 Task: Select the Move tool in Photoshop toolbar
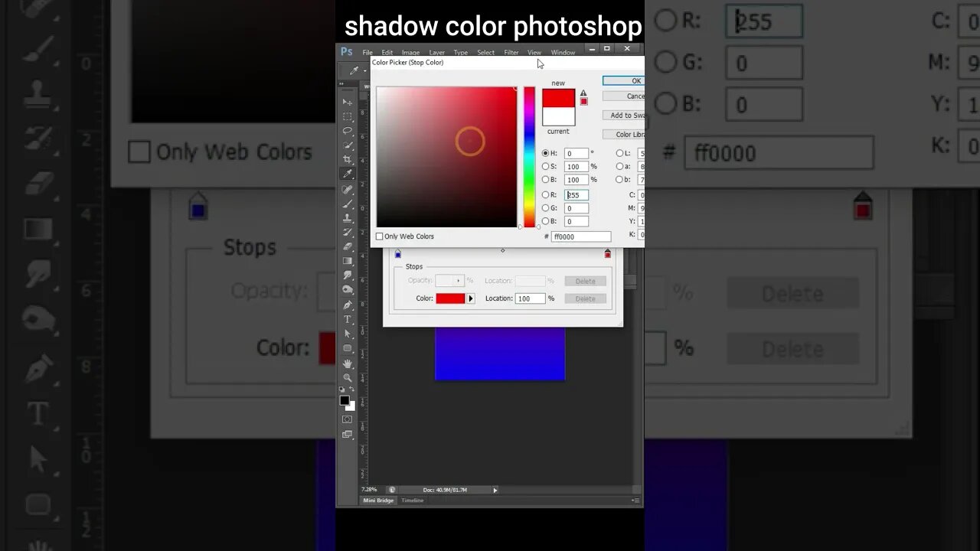click(348, 102)
